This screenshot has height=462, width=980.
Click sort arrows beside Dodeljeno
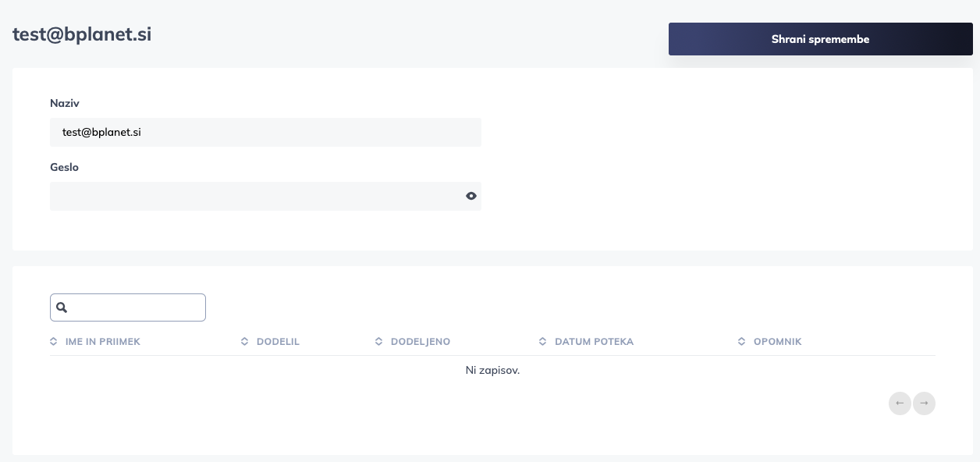pos(379,342)
